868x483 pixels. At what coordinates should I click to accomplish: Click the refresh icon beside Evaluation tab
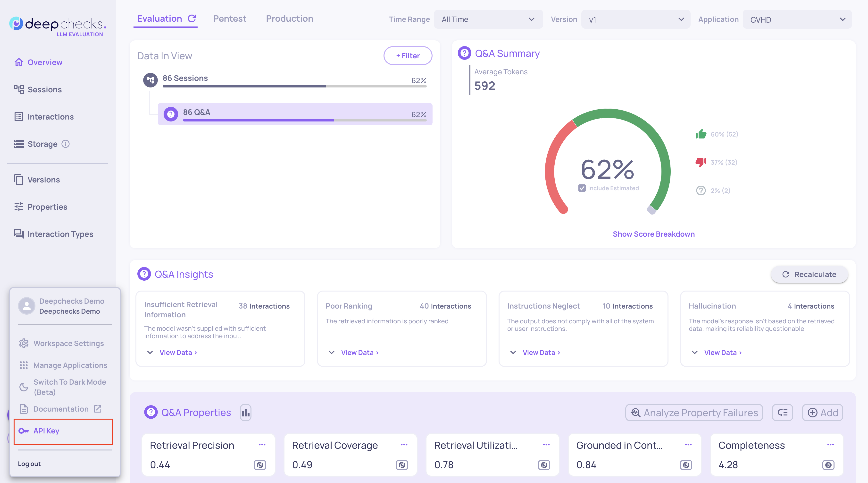192,18
